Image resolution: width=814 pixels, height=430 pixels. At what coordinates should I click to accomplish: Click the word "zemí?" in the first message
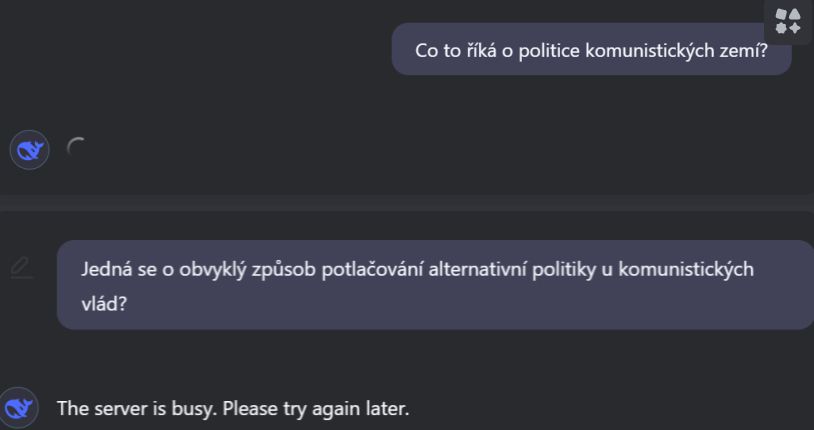pyautogui.click(x=745, y=51)
